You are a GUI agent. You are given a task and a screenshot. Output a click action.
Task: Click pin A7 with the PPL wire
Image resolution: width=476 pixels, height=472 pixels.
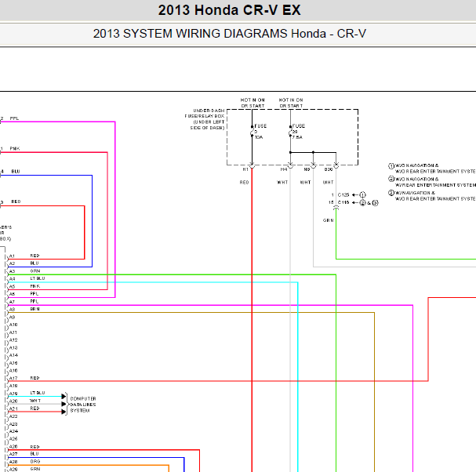click(x=12, y=302)
